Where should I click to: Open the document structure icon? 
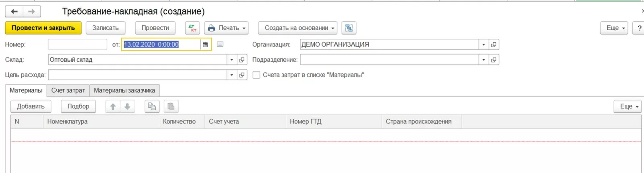(x=349, y=28)
